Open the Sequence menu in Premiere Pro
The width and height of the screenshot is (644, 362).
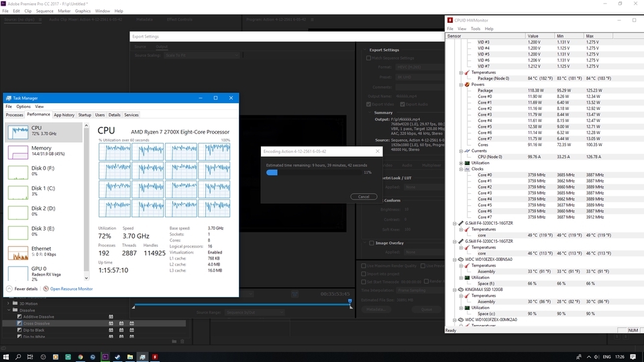point(44,11)
